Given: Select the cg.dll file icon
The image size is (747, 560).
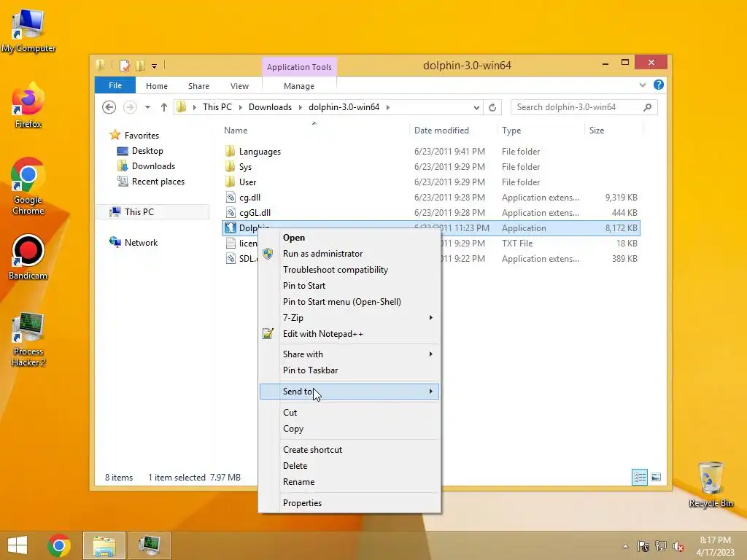Looking at the screenshot, I should click(231, 197).
